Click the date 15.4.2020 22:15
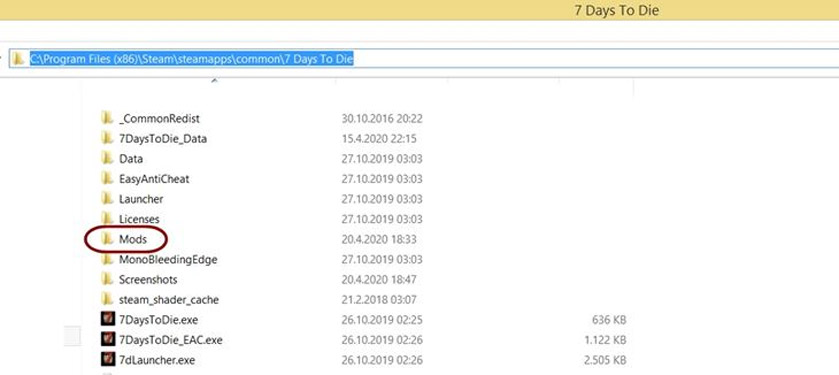This screenshot has height=375, width=839. click(379, 139)
